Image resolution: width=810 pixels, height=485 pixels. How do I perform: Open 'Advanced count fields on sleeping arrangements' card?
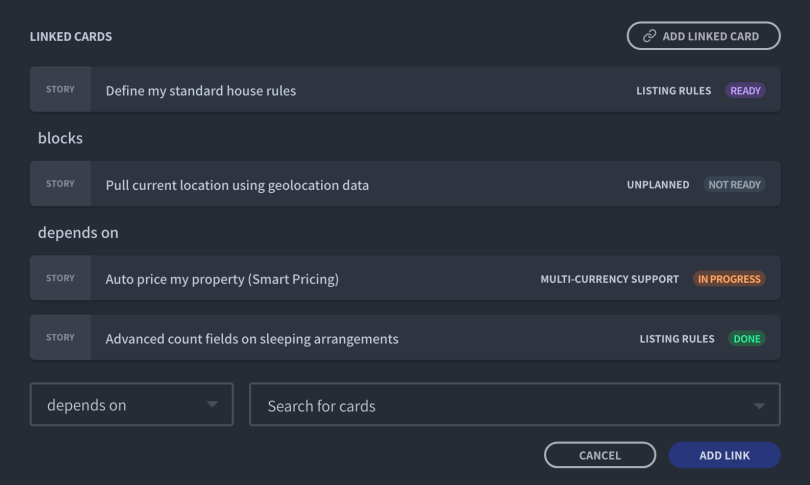tap(405, 338)
